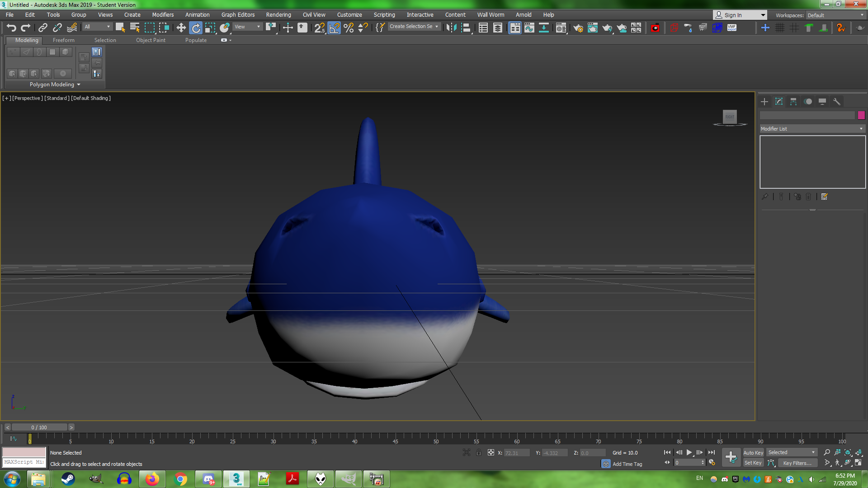Open the Align tool icon
868x488 pixels.
click(x=466, y=28)
